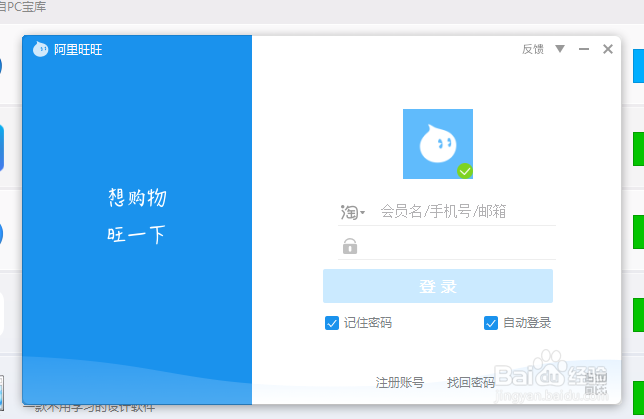
Task: Focus the 会员名/手机号/邮箱 input field
Action: click(x=467, y=212)
